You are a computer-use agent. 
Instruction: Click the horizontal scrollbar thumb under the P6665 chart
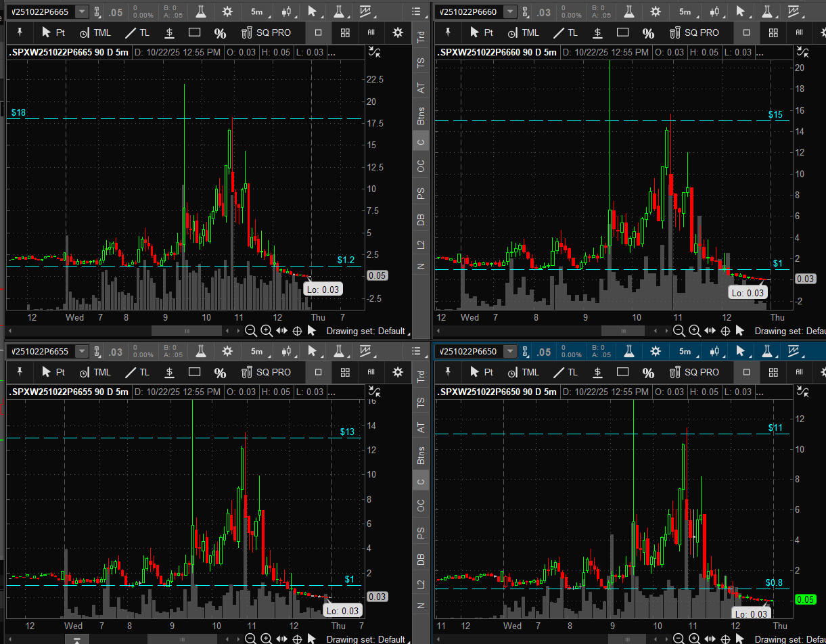click(187, 331)
